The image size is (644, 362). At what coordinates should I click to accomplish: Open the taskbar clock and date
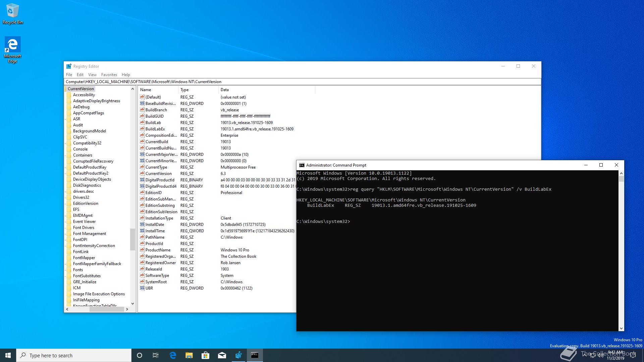point(615,355)
